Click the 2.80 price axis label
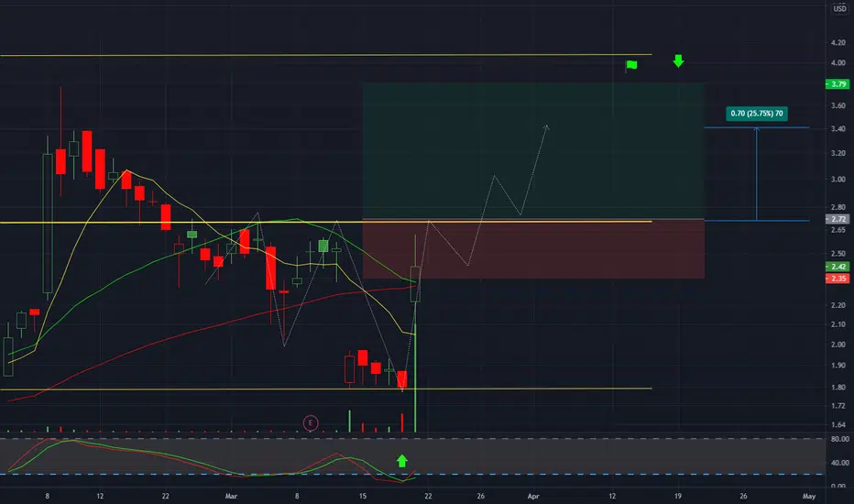Screen dimensions: 854x504 (x=838, y=207)
